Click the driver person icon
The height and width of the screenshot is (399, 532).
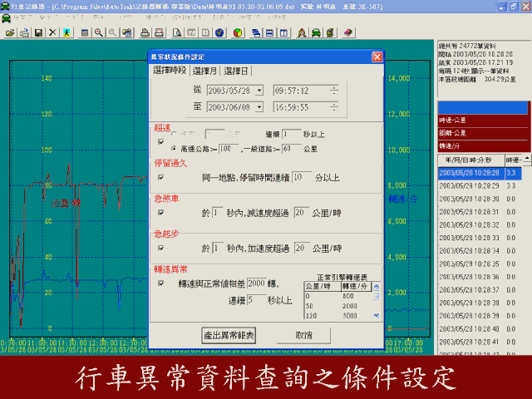click(302, 33)
